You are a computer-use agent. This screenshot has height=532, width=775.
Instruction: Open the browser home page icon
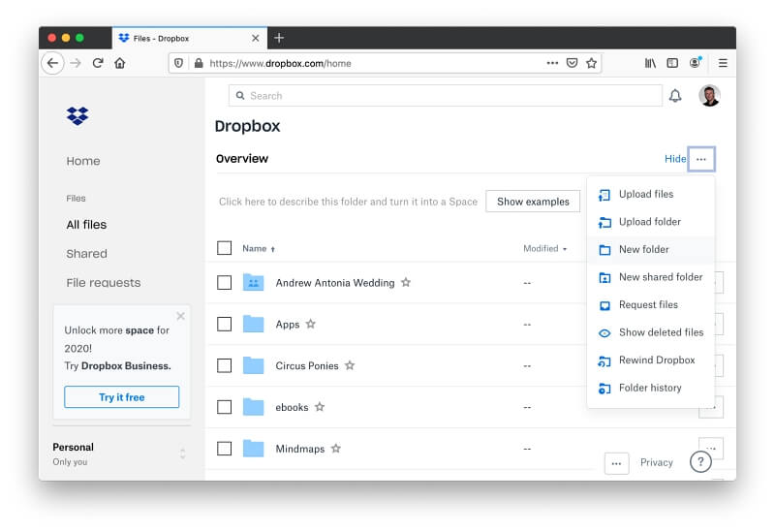click(119, 63)
